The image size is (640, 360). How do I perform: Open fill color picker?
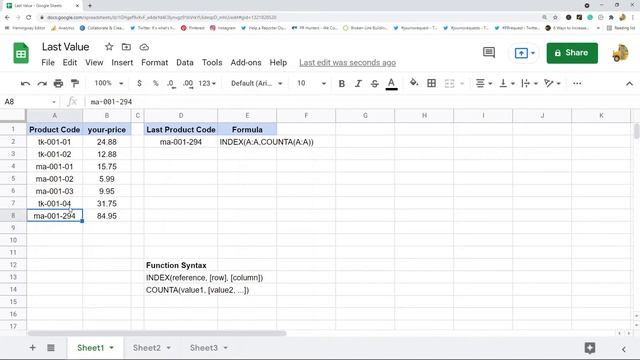414,83
